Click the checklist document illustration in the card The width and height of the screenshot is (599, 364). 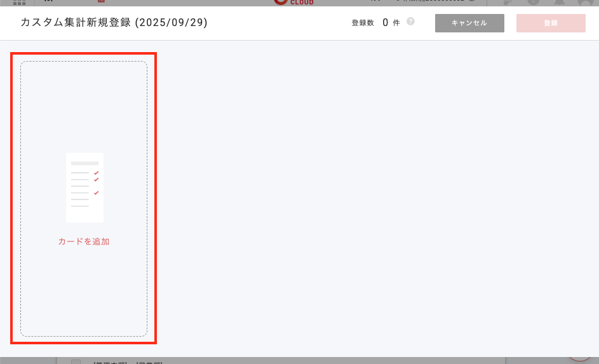(85, 187)
